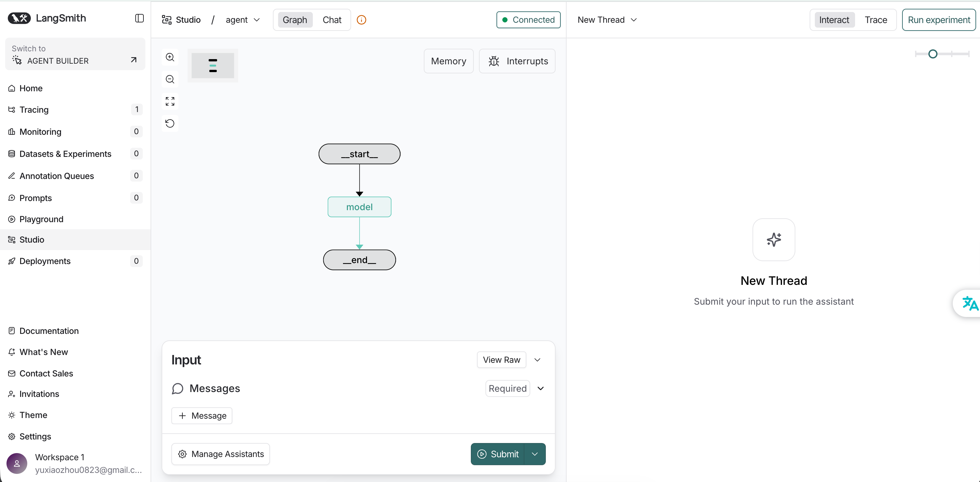The width and height of the screenshot is (980, 482).
Task: Open Settings in sidebar
Action: click(75, 436)
